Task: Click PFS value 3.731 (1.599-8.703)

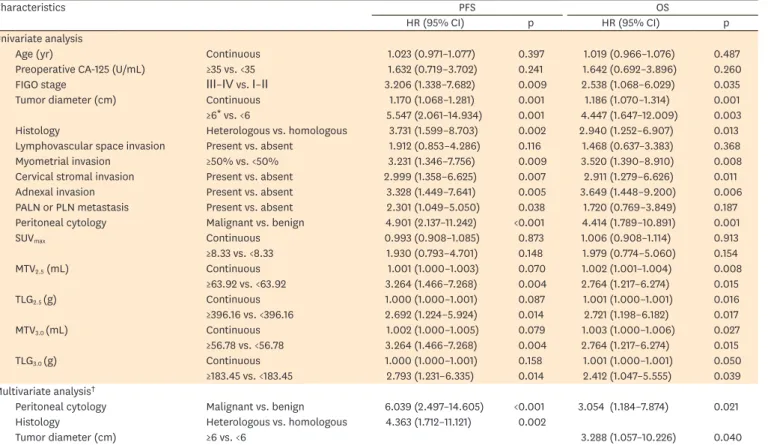Action: click(x=433, y=131)
